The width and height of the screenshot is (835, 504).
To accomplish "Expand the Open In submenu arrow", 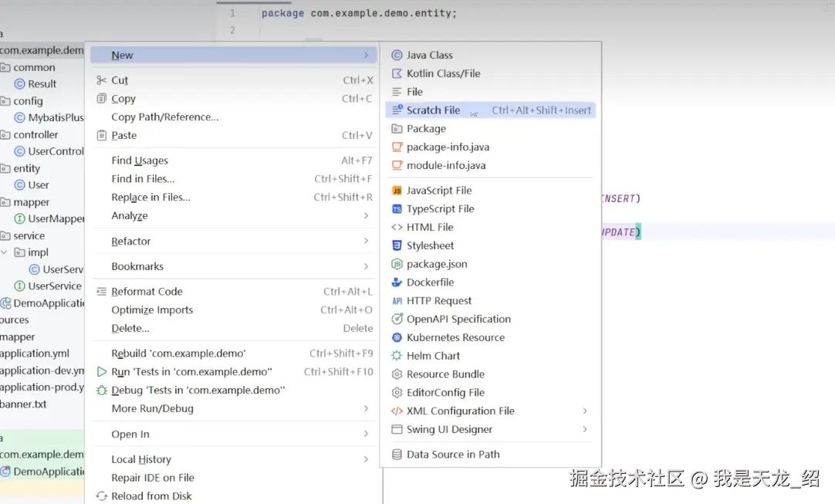I will 366,434.
